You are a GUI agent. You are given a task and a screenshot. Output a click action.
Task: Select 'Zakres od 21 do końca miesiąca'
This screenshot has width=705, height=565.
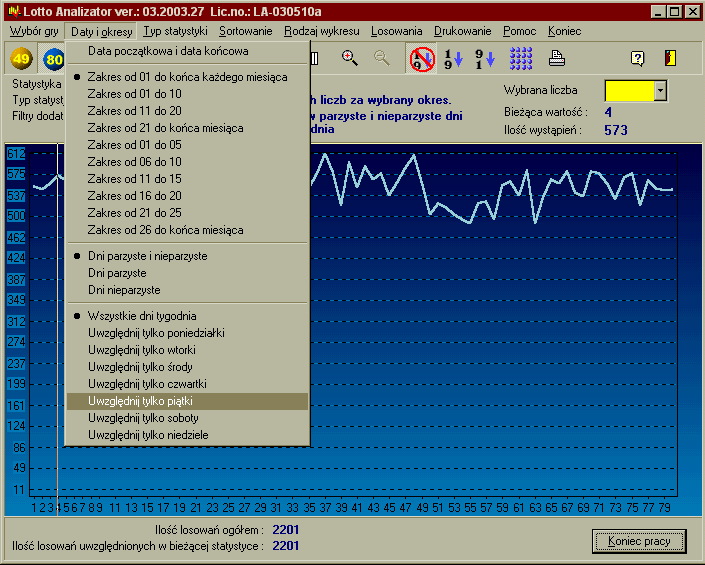pos(187,128)
